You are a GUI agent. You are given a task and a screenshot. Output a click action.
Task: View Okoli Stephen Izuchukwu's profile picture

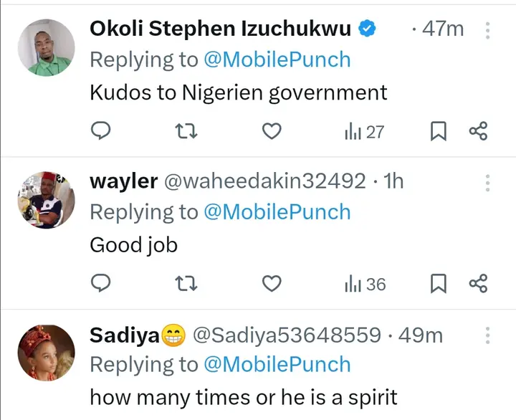tap(47, 47)
